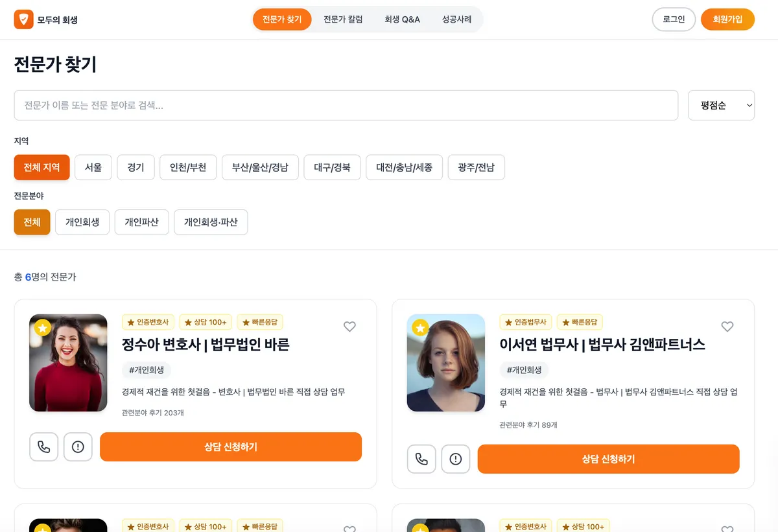Click the 인증법무사 badge on 이서연's card
The height and width of the screenshot is (532, 778).
[526, 322]
